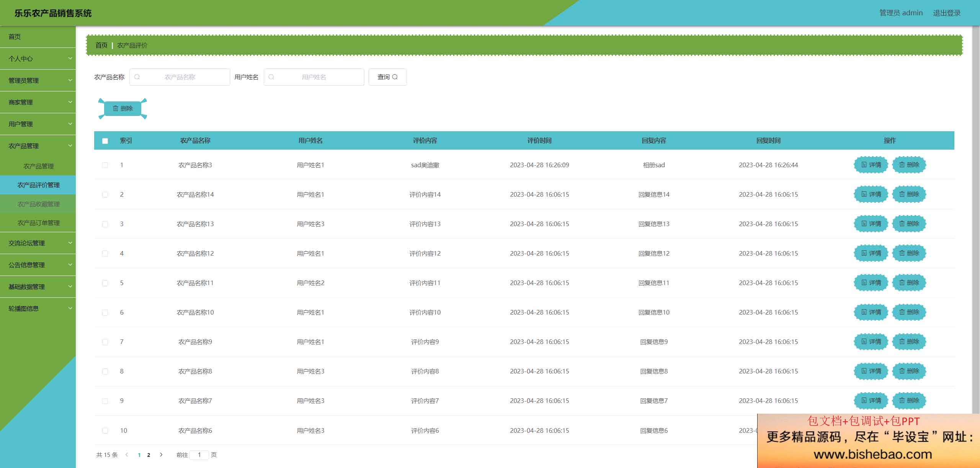Click the '共 15 条' total count text

coord(107,455)
